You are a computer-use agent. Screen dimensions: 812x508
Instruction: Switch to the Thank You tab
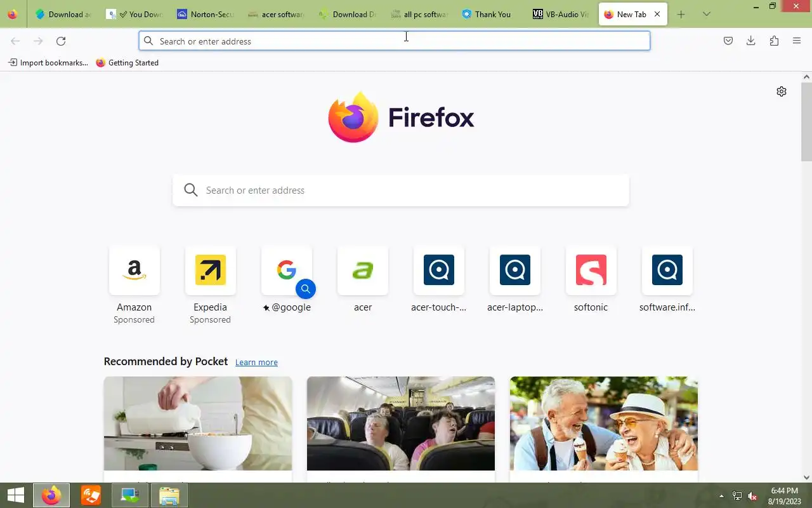(490, 14)
